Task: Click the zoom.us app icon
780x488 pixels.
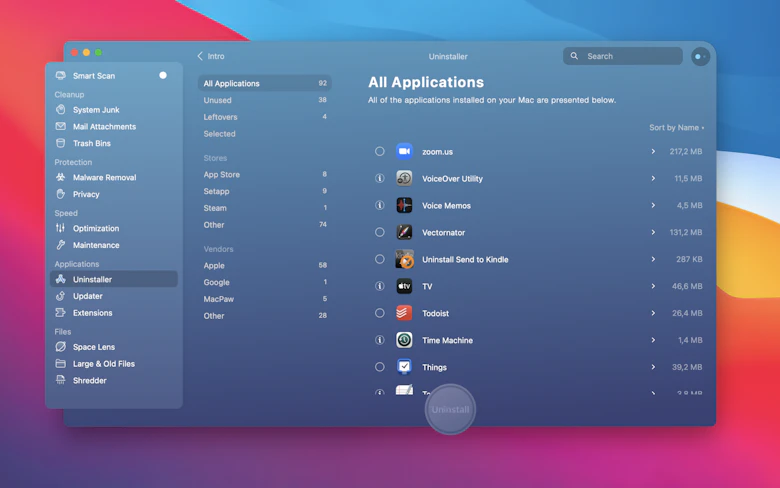Action: coord(404,152)
